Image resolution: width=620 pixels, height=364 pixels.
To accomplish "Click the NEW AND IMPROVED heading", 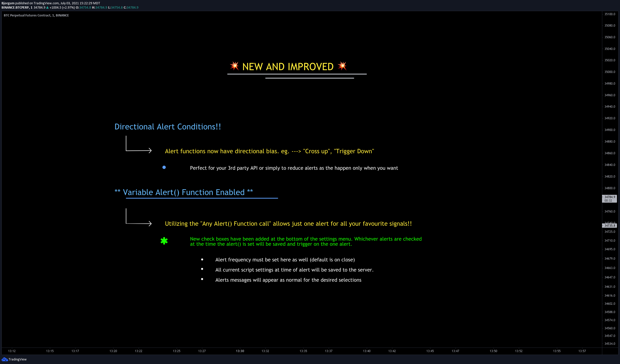I will (x=288, y=67).
